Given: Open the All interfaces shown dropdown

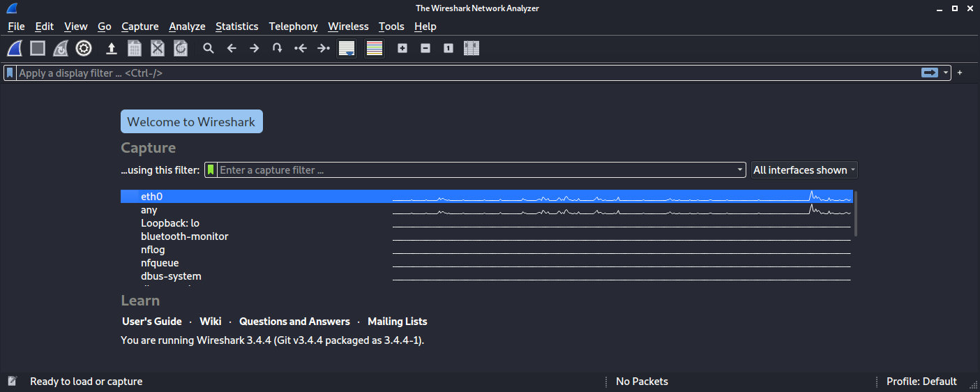Looking at the screenshot, I should click(x=804, y=169).
